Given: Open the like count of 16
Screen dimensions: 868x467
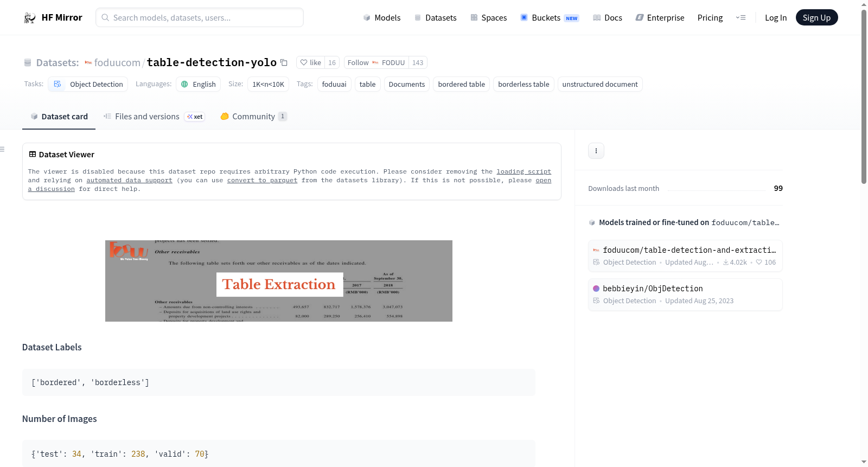Looking at the screenshot, I should (x=332, y=63).
